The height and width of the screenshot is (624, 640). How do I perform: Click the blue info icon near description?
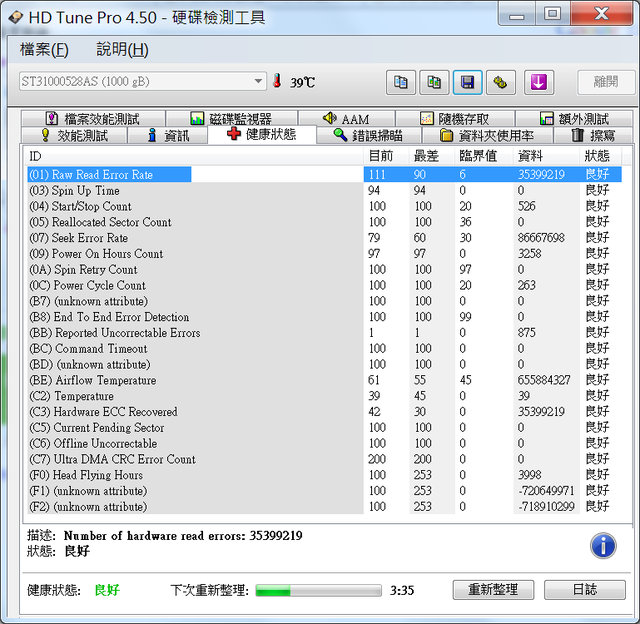point(603,545)
